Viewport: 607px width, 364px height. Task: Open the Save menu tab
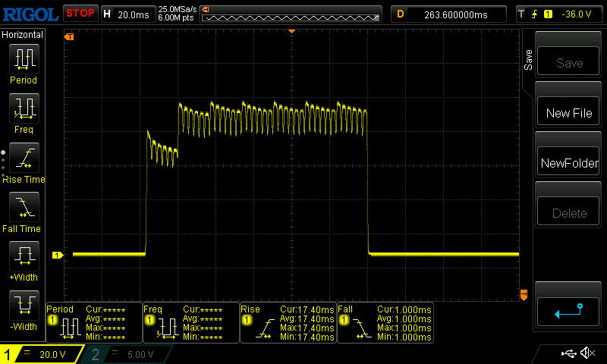coord(528,61)
